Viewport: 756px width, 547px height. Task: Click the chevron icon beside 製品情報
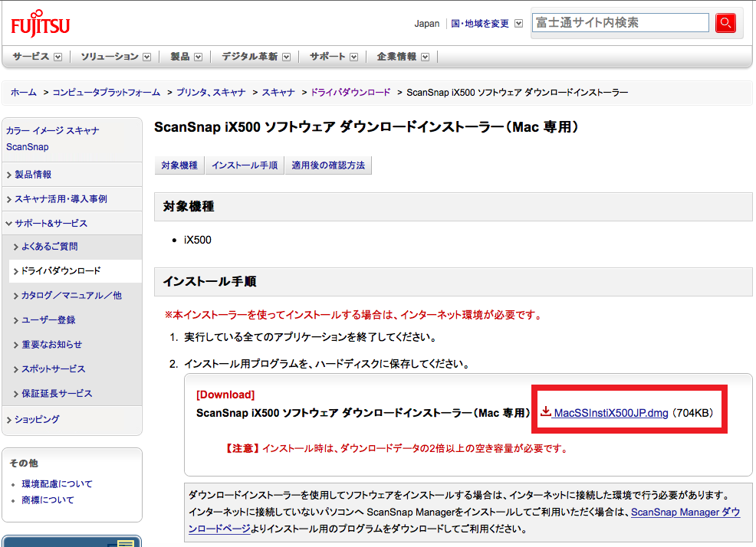9,175
